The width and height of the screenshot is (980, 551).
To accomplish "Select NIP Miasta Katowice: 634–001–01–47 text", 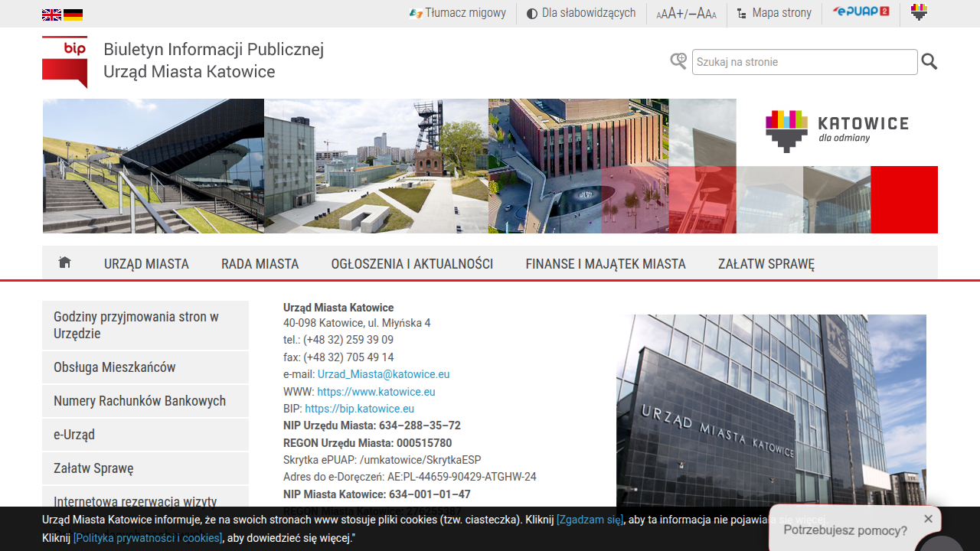I will pyautogui.click(x=377, y=494).
